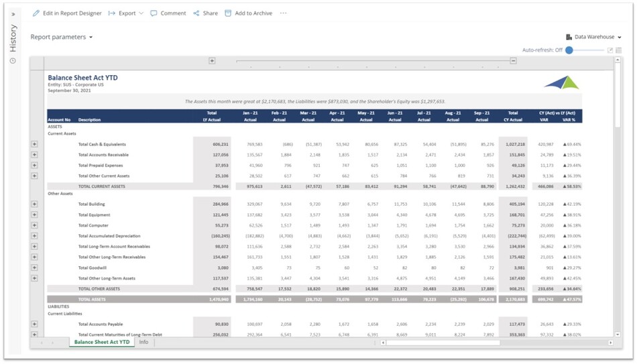This screenshot has height=364, width=637.
Task: Click the Add to Archive icon
Action: click(228, 13)
